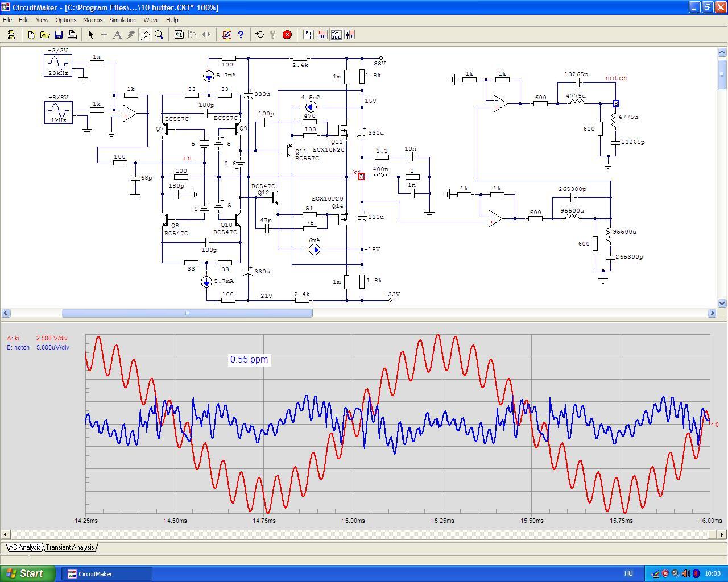Open the Simulation menu
The image size is (728, 582).
[x=123, y=20]
